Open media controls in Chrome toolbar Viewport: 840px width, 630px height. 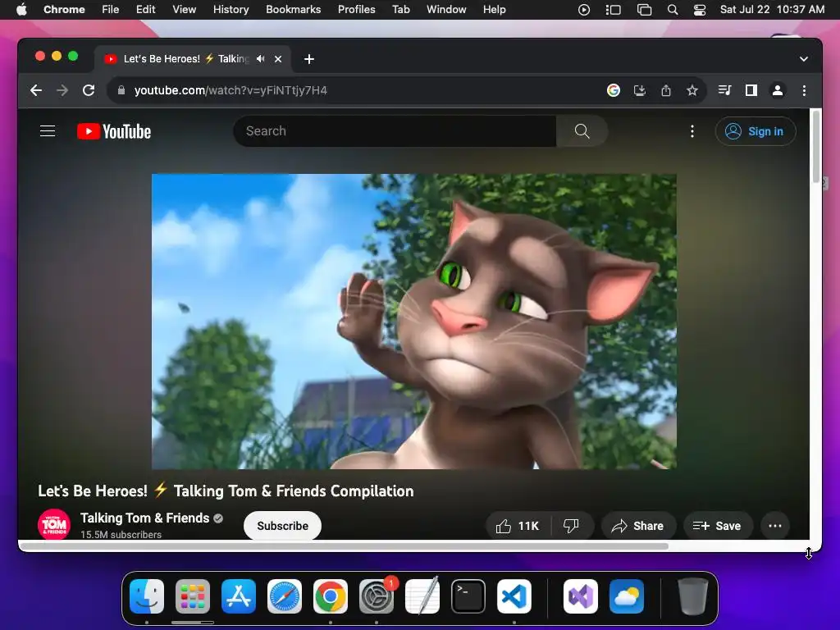click(724, 90)
